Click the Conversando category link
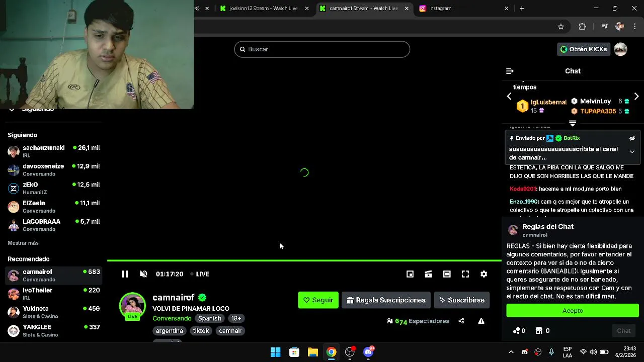 tap(172, 318)
